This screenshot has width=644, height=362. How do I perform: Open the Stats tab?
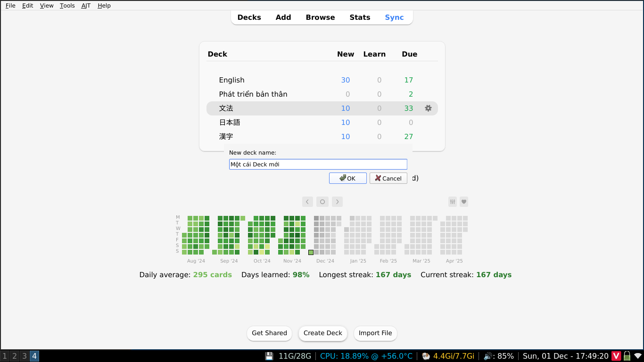pos(360,17)
